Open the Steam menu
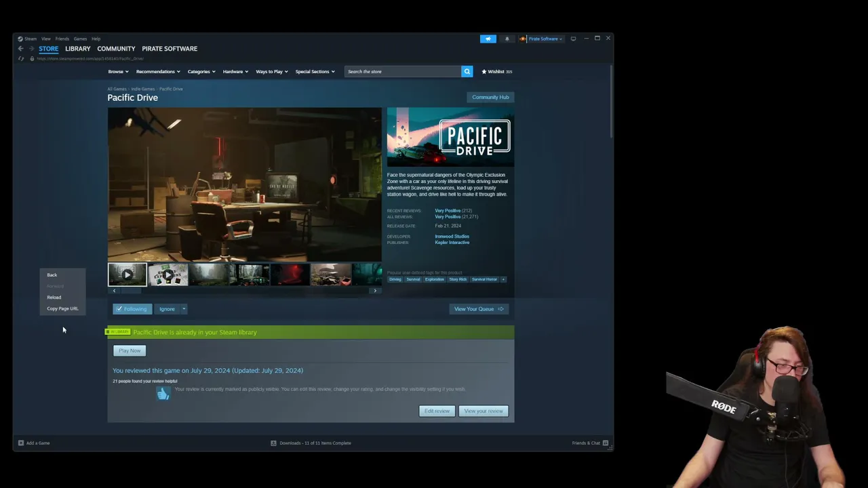 (31, 39)
